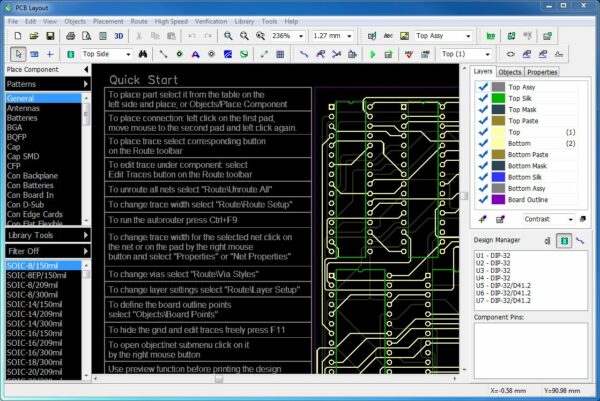The image size is (600, 401).
Task: Click the Top Assy gray color swatch
Action: click(498, 87)
